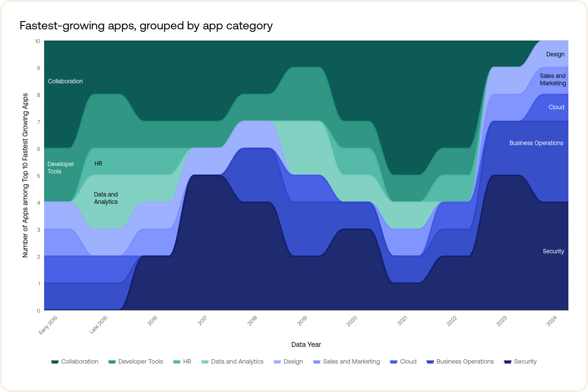
Task: Click the Collaboration legend color swatch
Action: [x=55, y=362]
